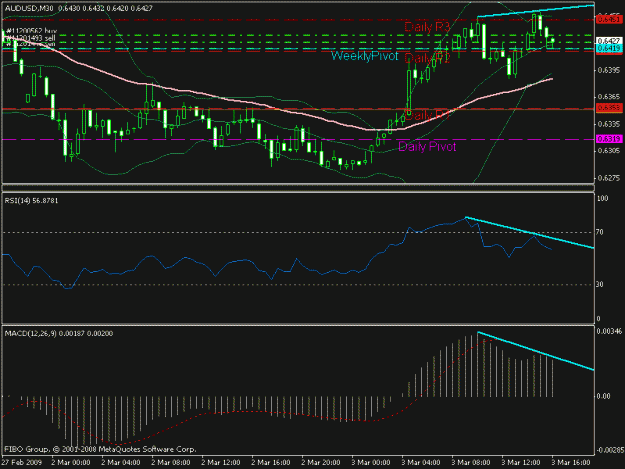Click the red 0.6353 price tag

(609, 108)
